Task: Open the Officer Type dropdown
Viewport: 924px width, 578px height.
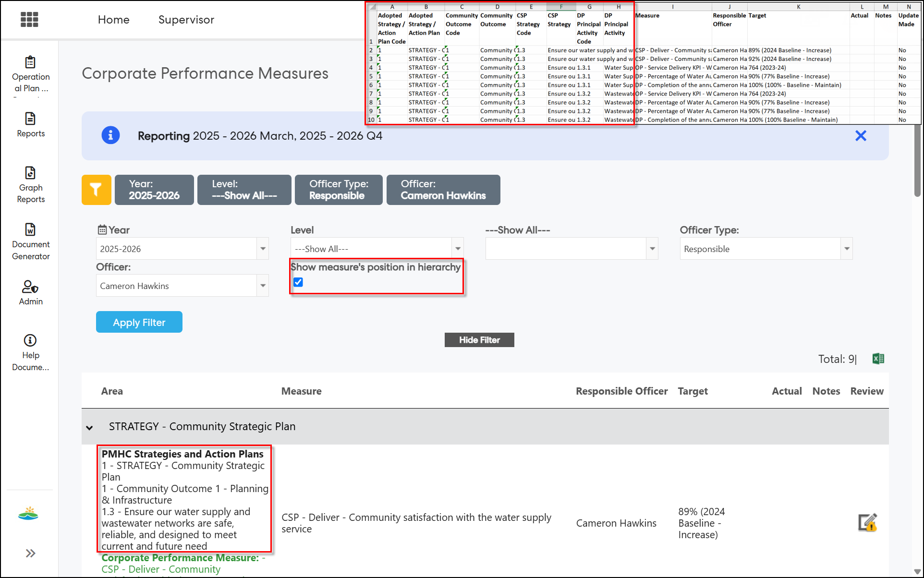Action: point(766,249)
